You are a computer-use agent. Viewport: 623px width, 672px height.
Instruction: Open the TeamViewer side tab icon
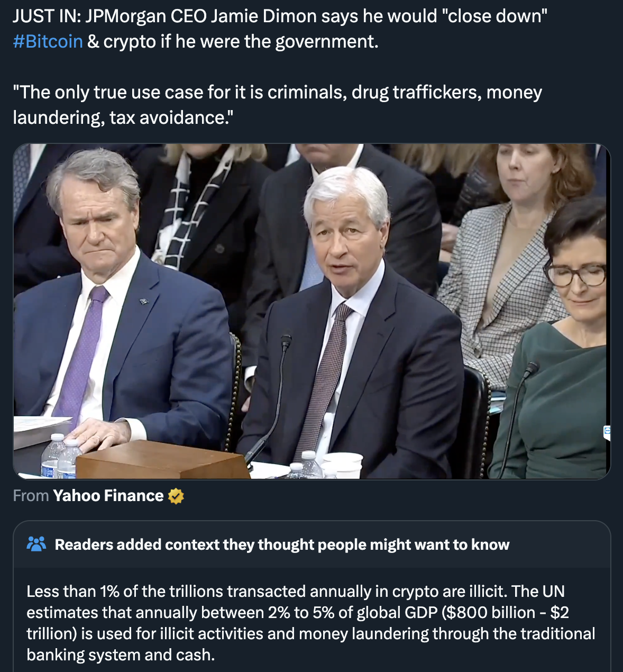coord(607,432)
